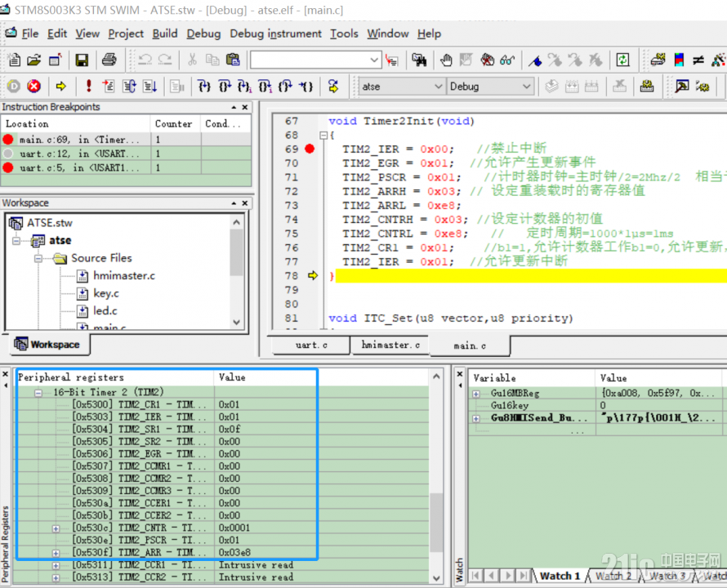Click the Step Over Instruction icon

tap(265, 87)
